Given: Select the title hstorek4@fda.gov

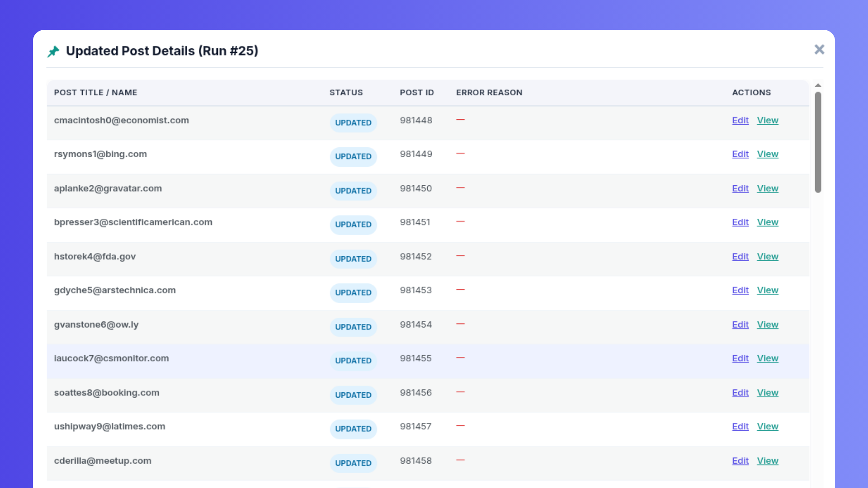Looking at the screenshot, I should [x=94, y=257].
